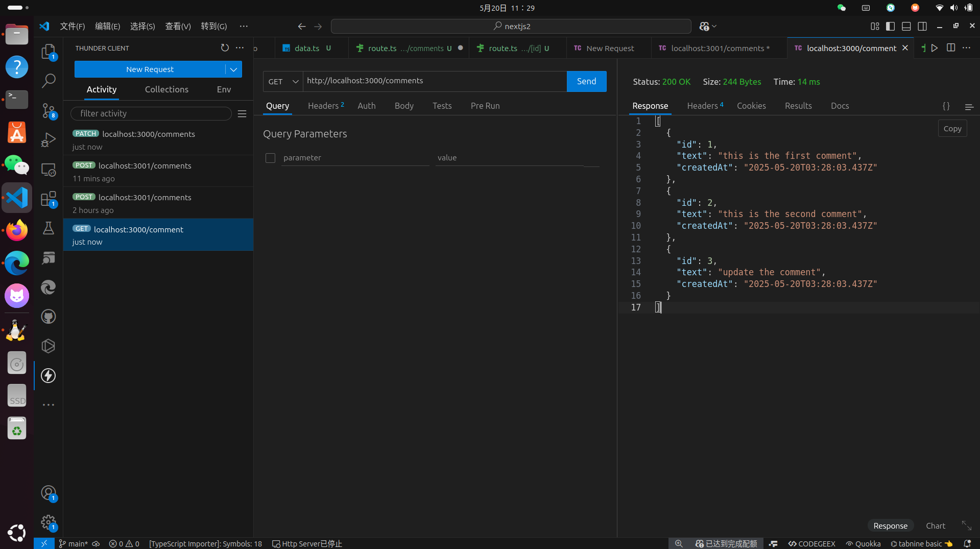Viewport: 980px width, 549px height.
Task: Switch to the Collections tab
Action: click(x=166, y=89)
